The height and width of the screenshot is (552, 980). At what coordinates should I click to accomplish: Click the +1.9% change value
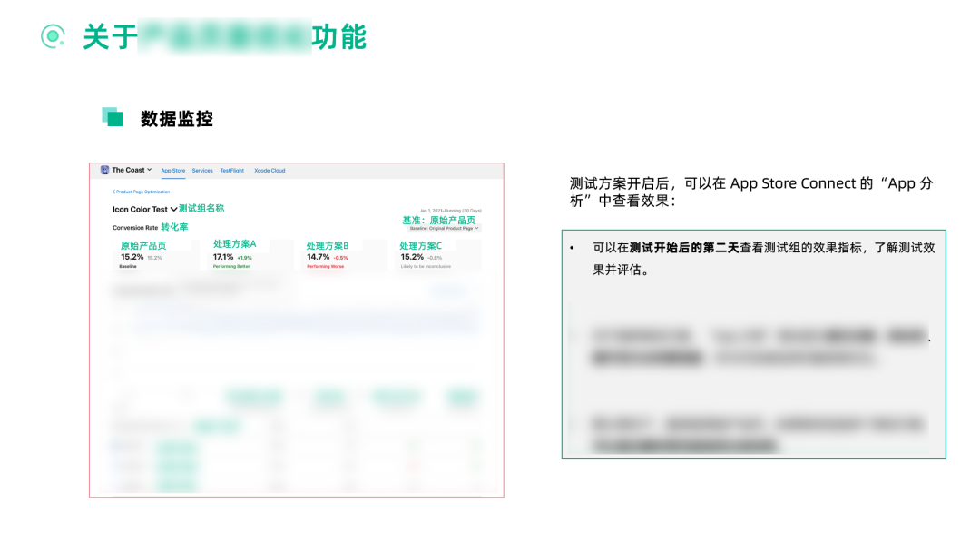pyautogui.click(x=244, y=258)
